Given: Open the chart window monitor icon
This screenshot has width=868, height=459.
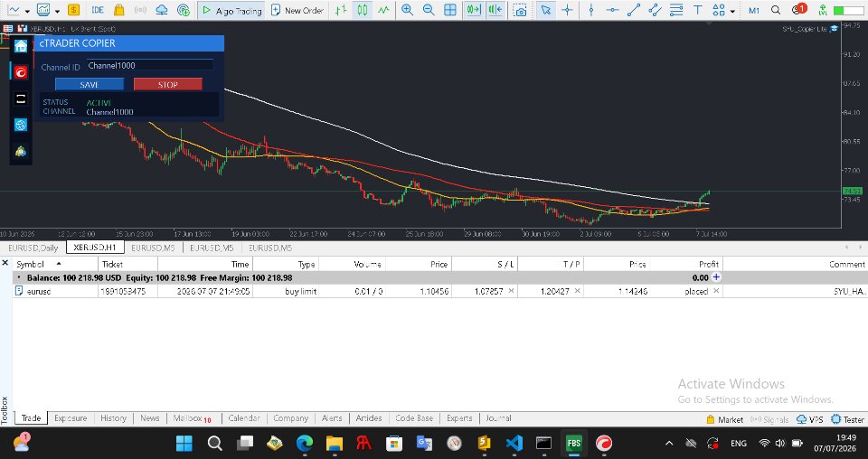Looking at the screenshot, I should click(x=43, y=10).
